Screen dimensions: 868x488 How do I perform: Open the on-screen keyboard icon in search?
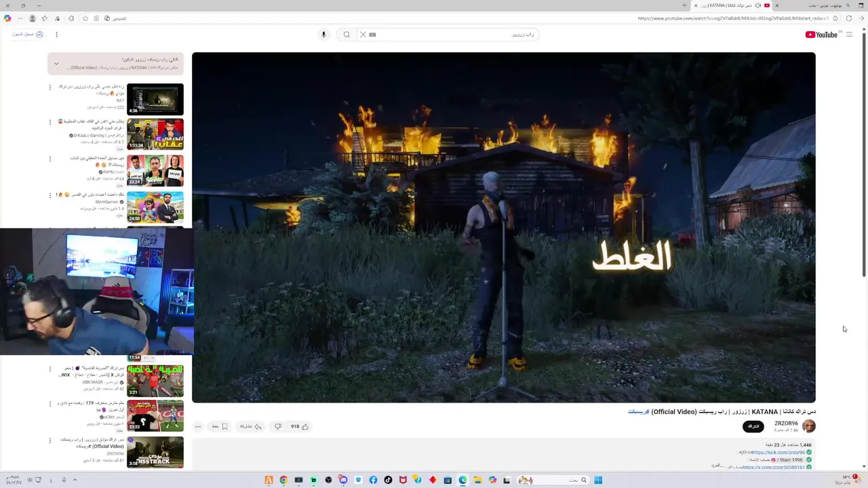[372, 35]
